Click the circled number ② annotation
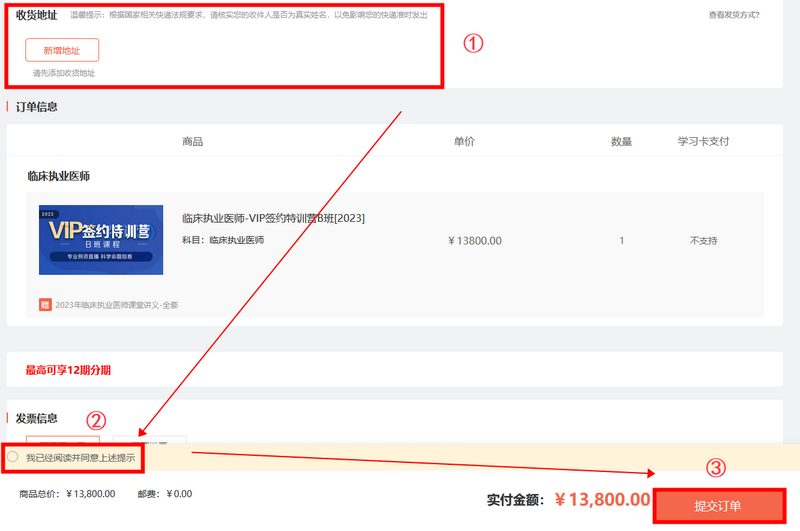Screen dimensions: 800x531 click(96, 421)
